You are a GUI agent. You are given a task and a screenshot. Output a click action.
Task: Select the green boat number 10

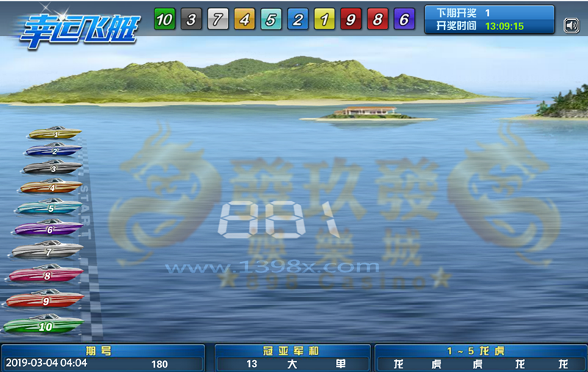(43, 324)
